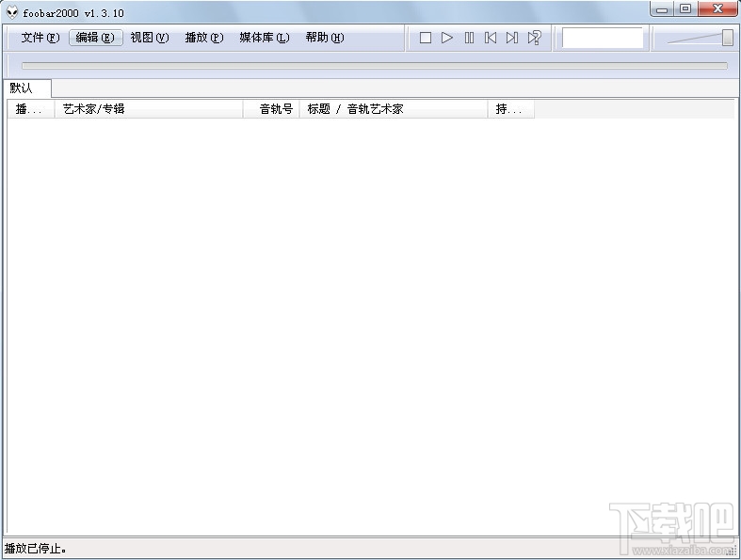Screen dimensions: 741x560
Task: Close the foobar2000 window
Action: click(x=717, y=9)
